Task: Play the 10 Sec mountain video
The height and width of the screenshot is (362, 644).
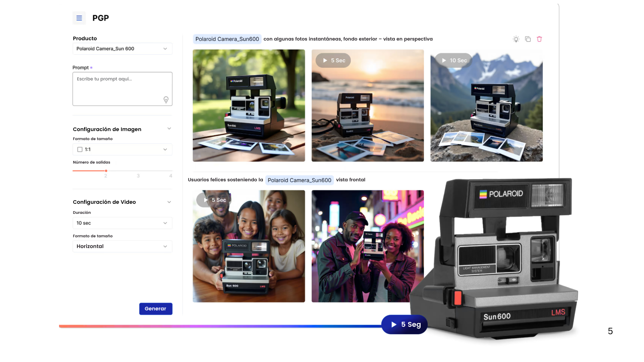Action: tap(453, 60)
